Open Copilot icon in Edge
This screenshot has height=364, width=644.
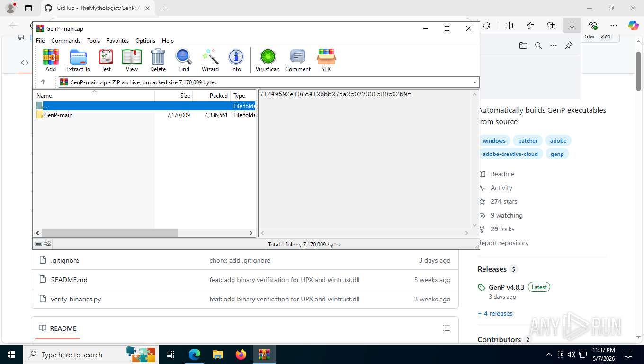coord(634,26)
